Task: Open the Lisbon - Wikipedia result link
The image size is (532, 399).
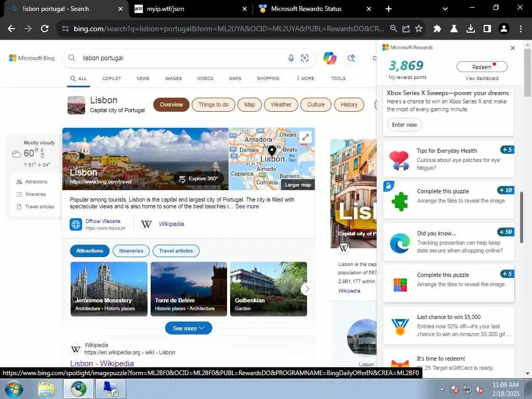Action: click(x=102, y=363)
